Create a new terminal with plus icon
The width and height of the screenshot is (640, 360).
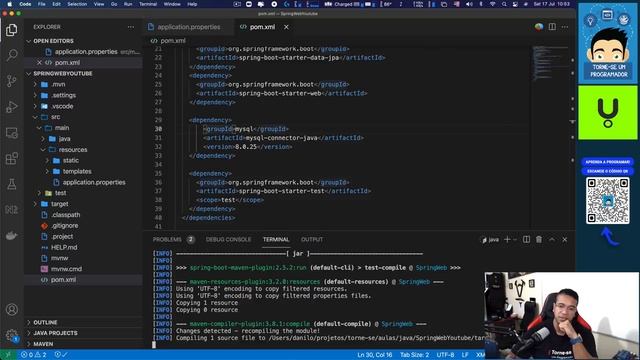(x=507, y=240)
